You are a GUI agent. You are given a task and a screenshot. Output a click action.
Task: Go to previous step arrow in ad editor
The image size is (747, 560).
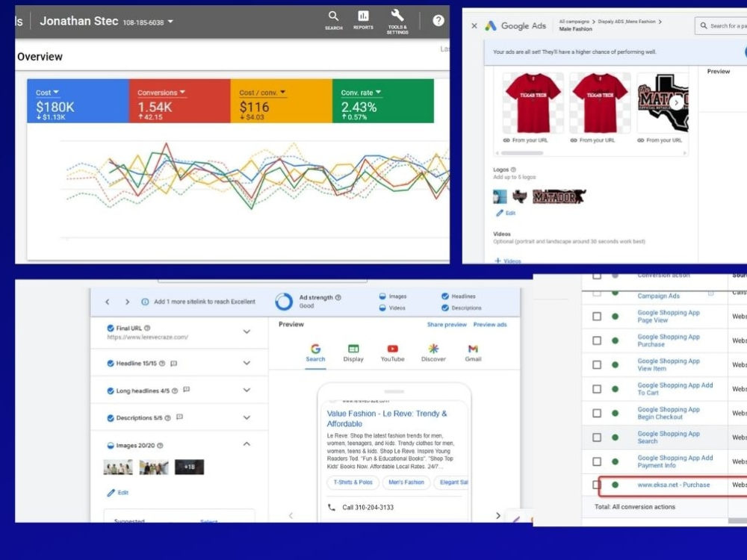(108, 302)
